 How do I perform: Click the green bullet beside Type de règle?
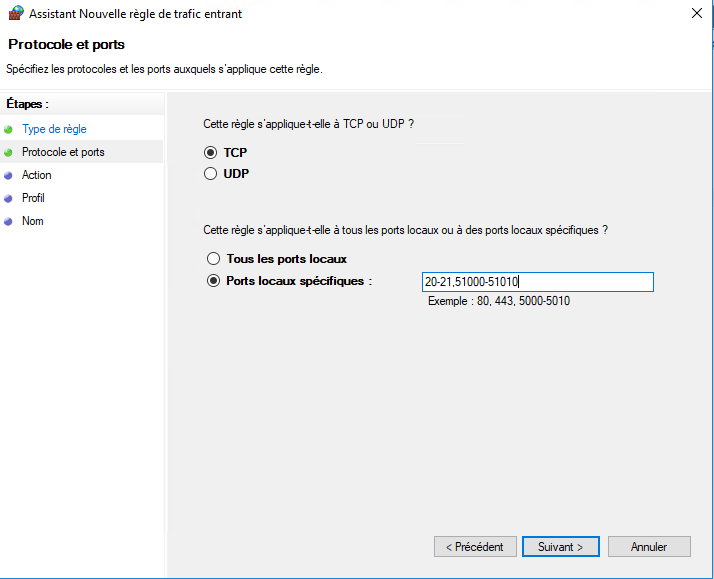[8, 130]
